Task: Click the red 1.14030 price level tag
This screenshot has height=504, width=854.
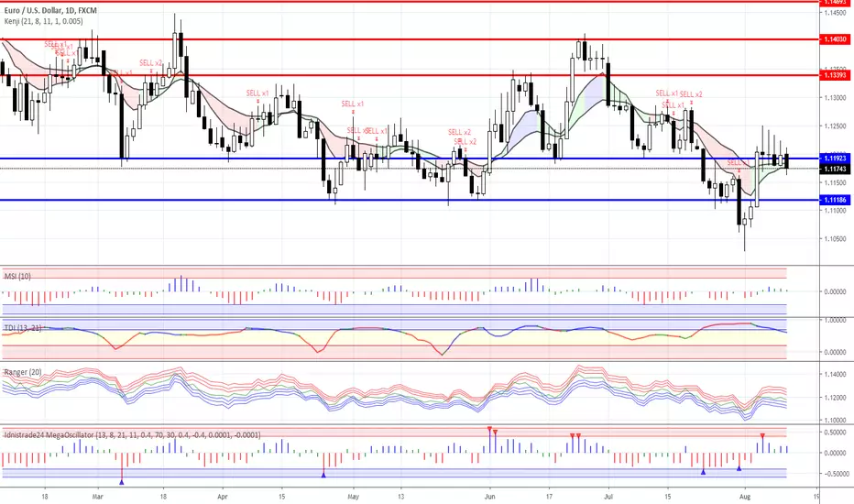Action: (x=835, y=39)
